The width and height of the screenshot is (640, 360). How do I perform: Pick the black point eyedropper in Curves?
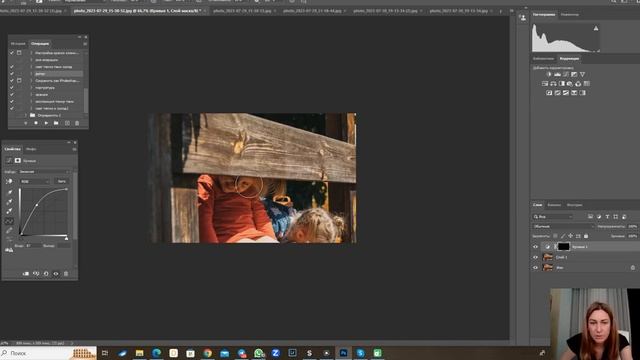[x=9, y=192]
